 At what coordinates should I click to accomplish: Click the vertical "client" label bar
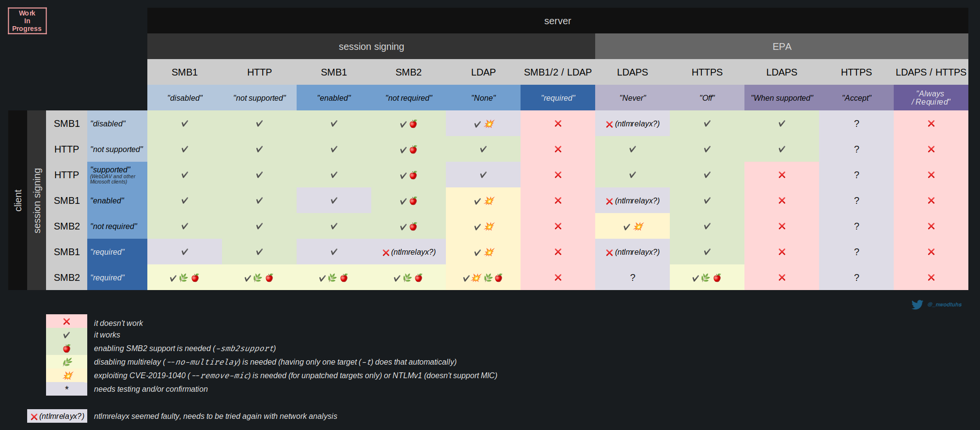[x=18, y=200]
